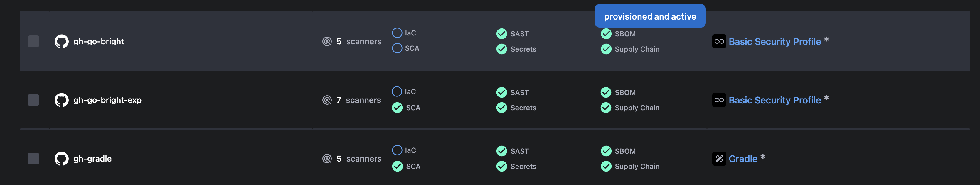Click the infinity profile icon in gh-go-bright row
980x185 pixels.
click(719, 41)
